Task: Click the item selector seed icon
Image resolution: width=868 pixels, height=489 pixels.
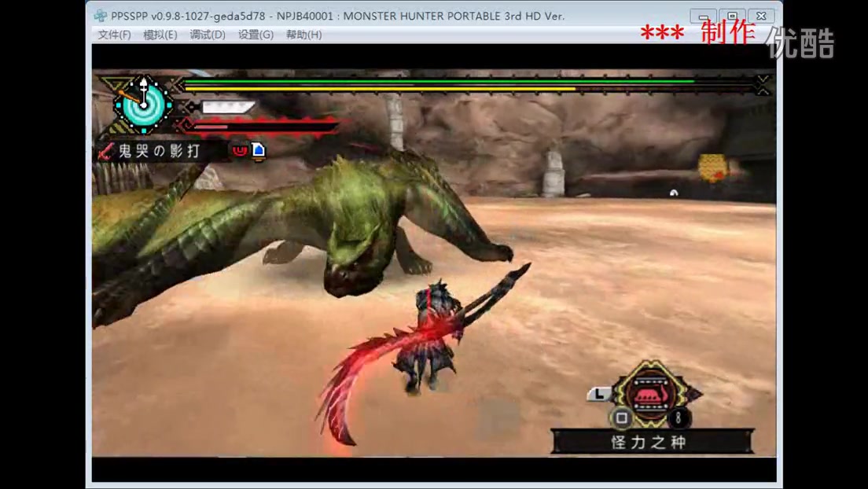Action: click(x=652, y=394)
